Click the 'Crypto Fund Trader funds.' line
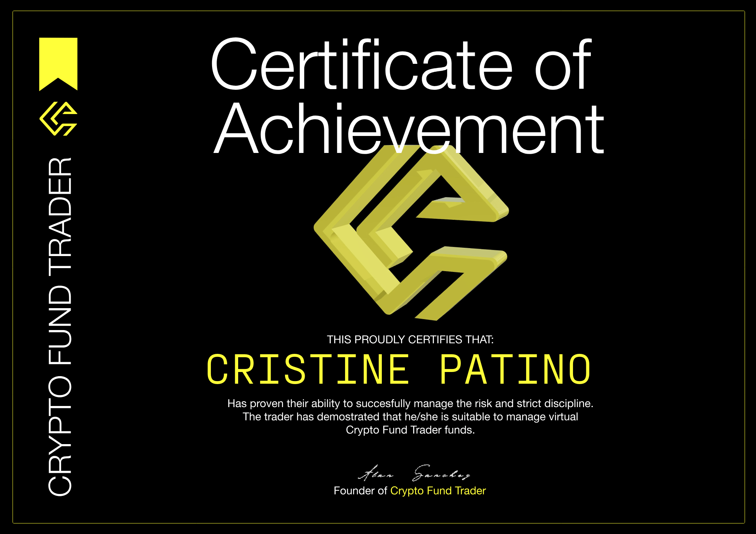 click(x=410, y=430)
